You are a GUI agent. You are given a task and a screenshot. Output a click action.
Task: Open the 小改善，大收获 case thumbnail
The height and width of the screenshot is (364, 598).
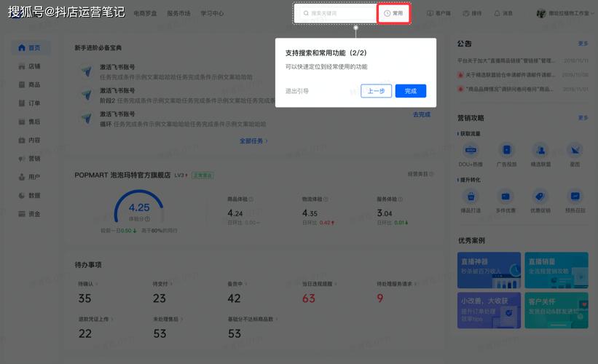[489, 310]
